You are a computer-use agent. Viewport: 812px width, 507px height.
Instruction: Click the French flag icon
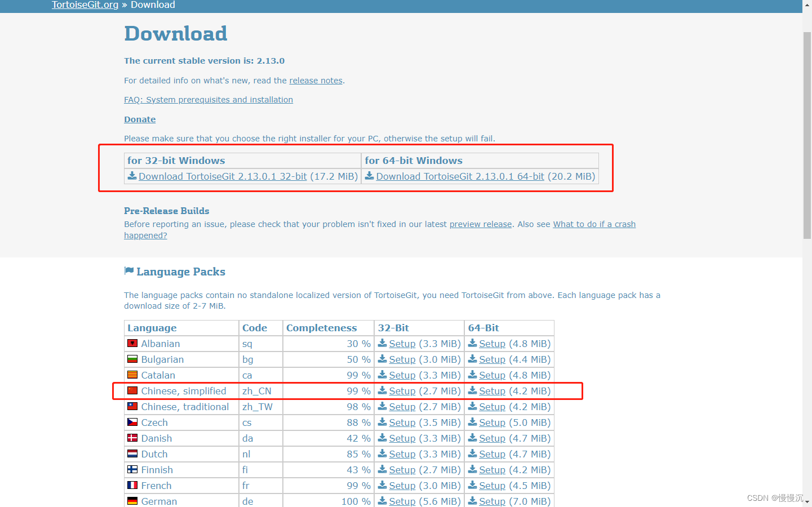[x=132, y=485]
